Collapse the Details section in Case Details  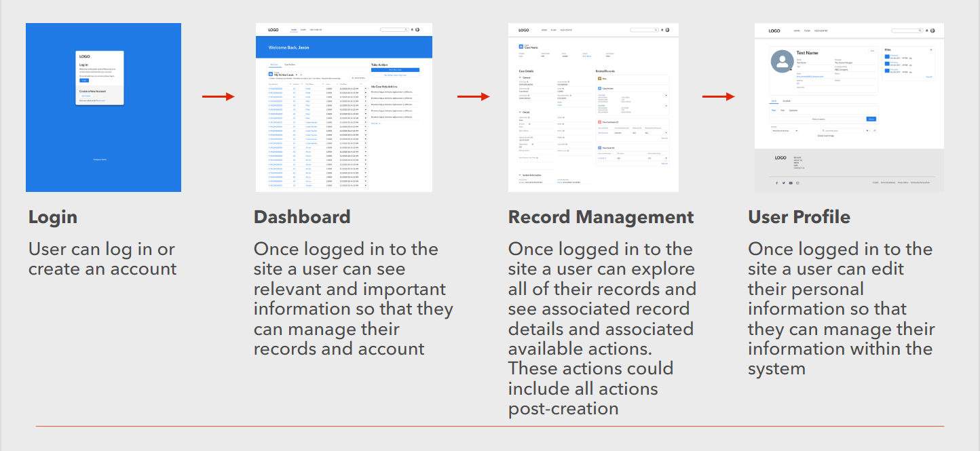[x=521, y=112]
